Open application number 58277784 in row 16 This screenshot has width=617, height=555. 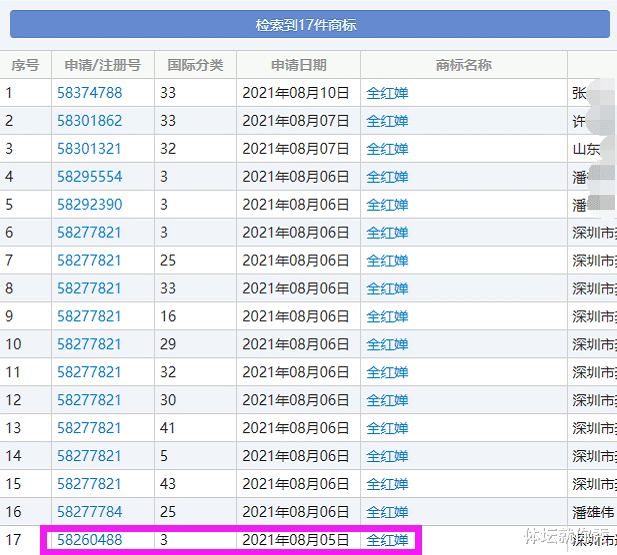point(89,513)
